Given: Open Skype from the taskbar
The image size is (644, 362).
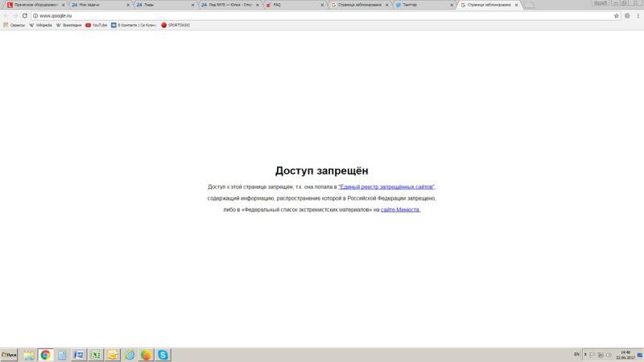Looking at the screenshot, I should click(163, 355).
